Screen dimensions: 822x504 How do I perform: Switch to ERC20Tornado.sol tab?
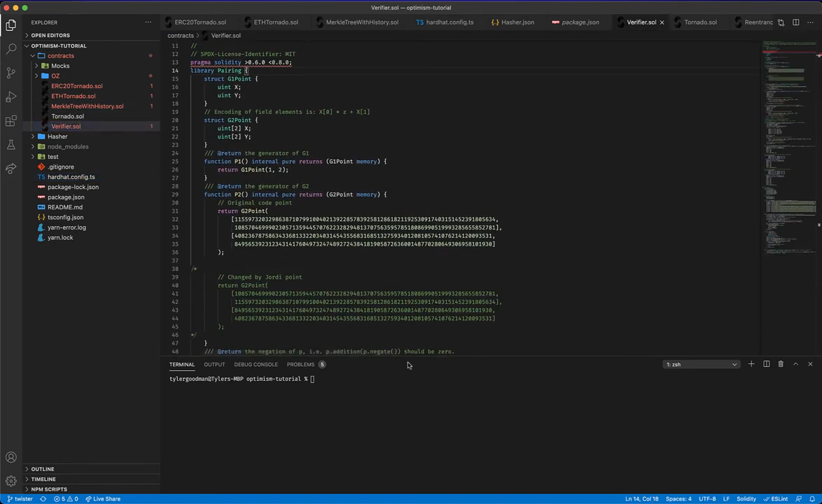[200, 22]
